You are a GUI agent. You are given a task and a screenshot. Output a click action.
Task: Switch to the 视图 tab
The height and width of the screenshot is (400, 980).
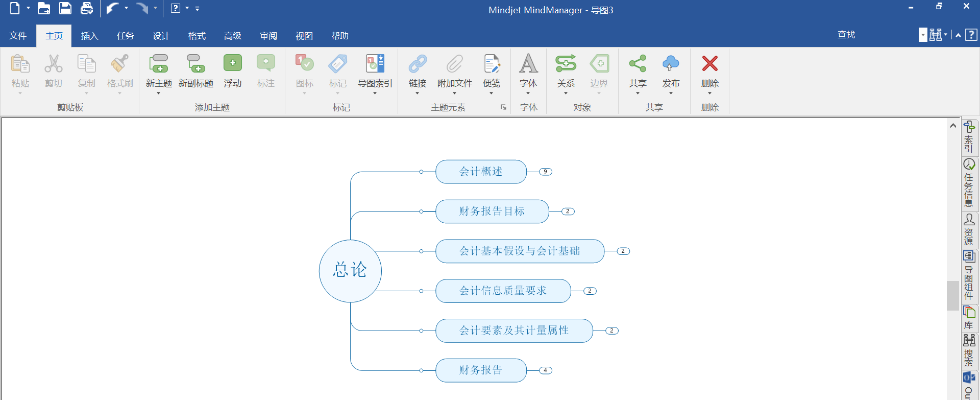click(304, 36)
